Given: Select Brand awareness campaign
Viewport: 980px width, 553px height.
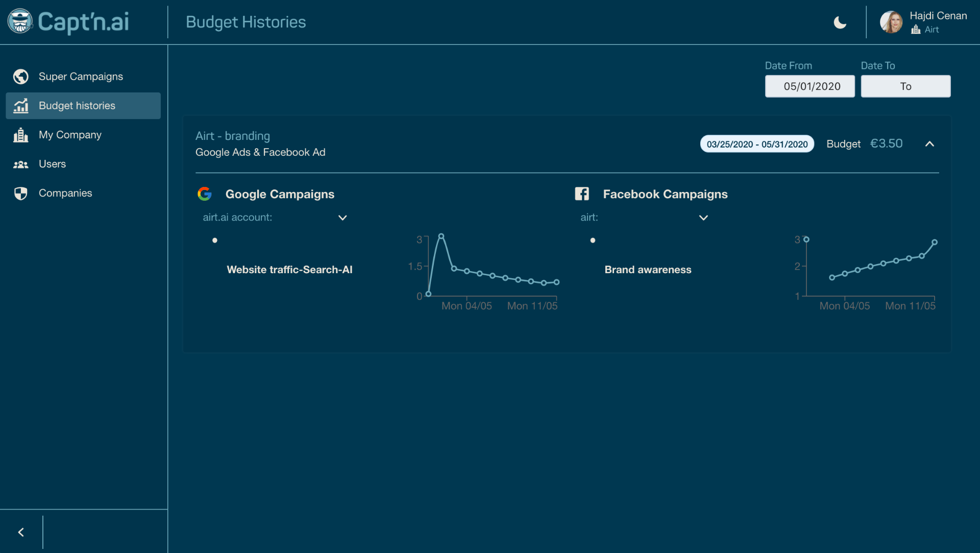Looking at the screenshot, I should coord(648,270).
